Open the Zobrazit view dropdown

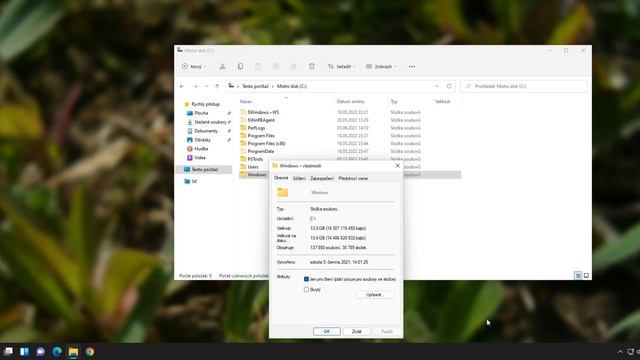point(381,67)
